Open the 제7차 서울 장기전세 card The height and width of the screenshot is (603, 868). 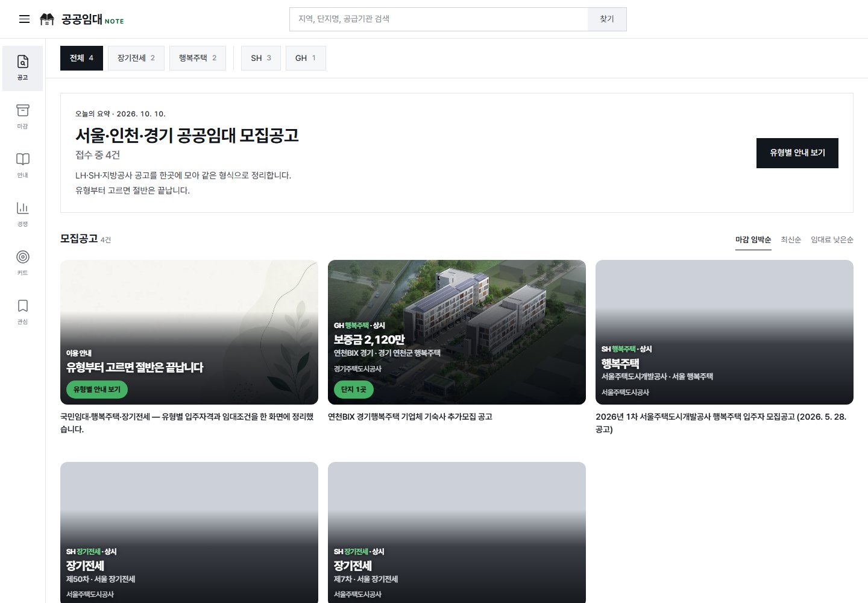tap(457, 532)
